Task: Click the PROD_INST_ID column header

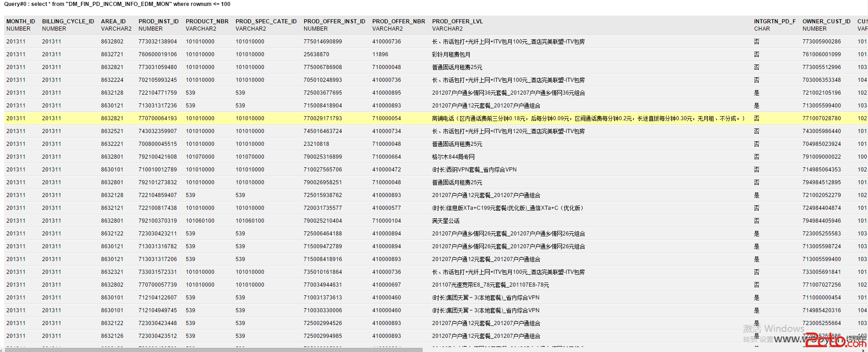Action: (158, 21)
